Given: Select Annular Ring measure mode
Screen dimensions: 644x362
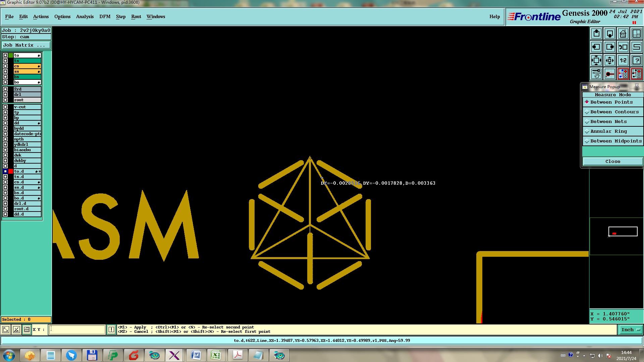Looking at the screenshot, I should pos(608,131).
